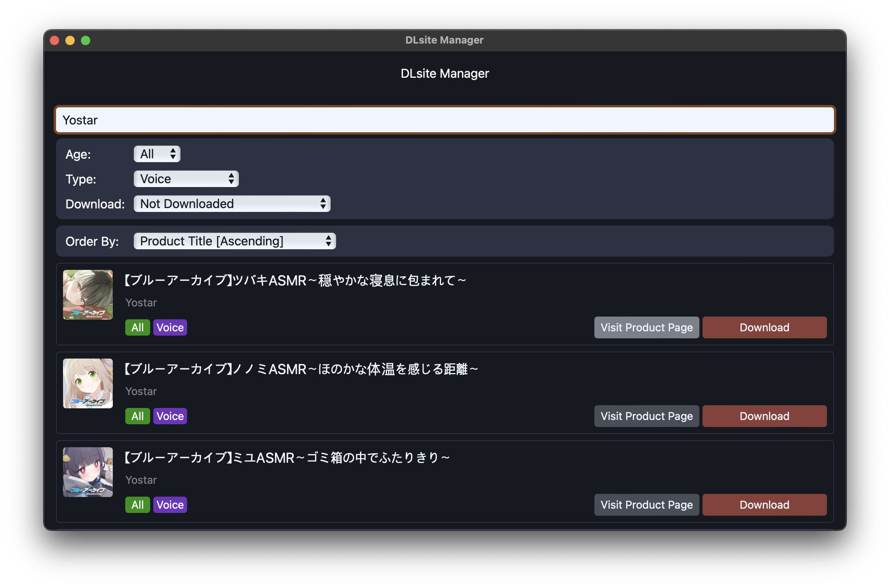Open the Age filter dropdown
The height and width of the screenshot is (588, 890).
coord(157,154)
